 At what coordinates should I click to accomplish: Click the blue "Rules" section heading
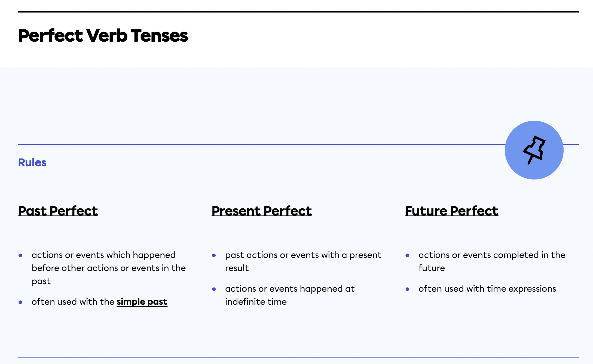point(32,162)
